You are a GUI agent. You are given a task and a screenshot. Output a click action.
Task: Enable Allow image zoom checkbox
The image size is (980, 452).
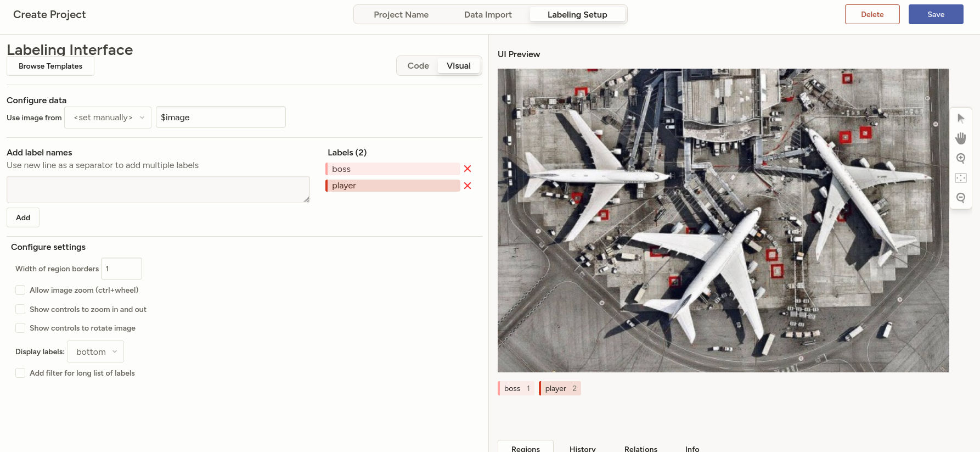coord(20,290)
